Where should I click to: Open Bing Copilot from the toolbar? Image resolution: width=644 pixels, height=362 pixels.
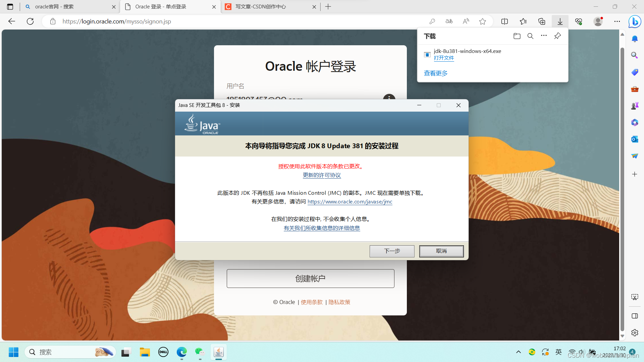point(635,21)
